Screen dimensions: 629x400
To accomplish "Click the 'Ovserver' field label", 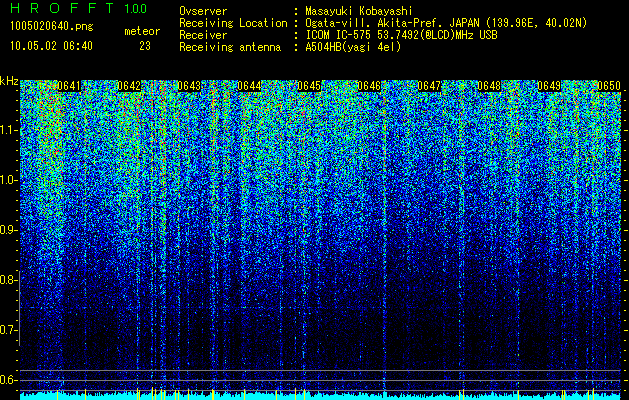I will [x=203, y=11].
